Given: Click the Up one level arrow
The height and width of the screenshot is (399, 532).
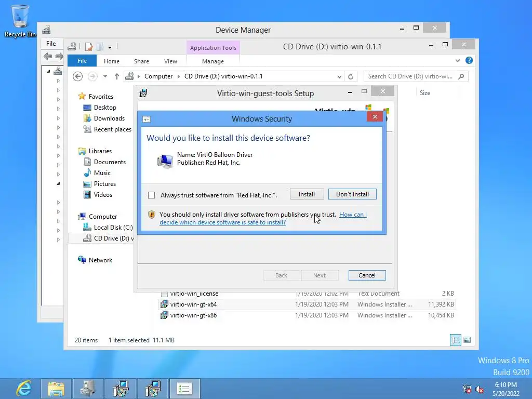Looking at the screenshot, I should pos(117,76).
